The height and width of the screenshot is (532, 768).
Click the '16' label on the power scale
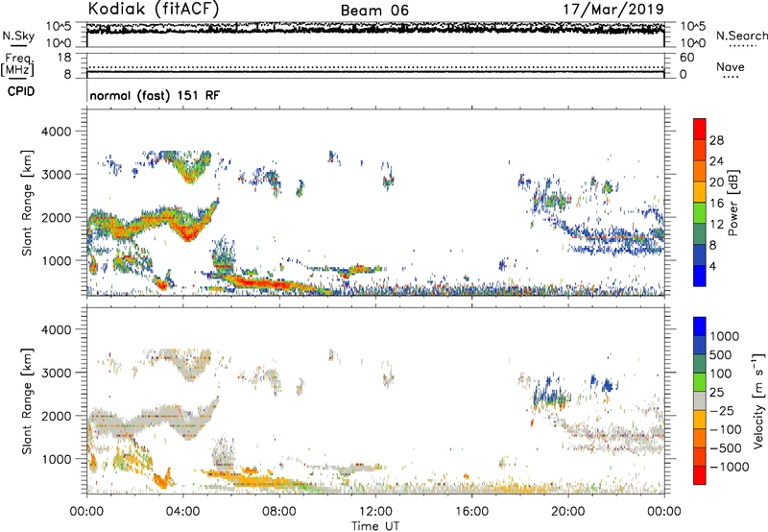click(x=716, y=203)
